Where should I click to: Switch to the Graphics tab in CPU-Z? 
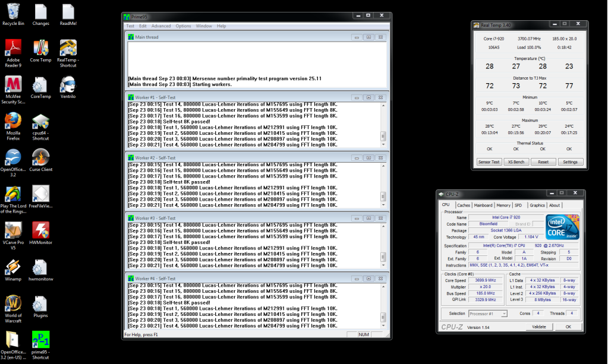pos(537,205)
